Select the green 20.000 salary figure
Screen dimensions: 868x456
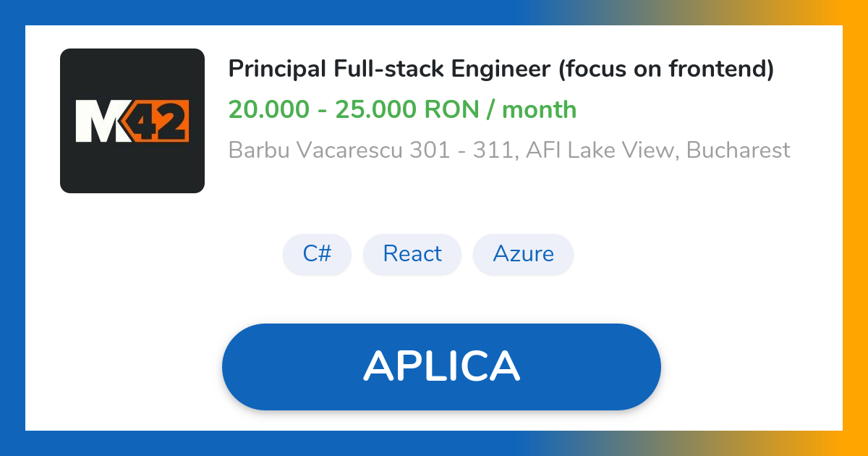coord(269,109)
